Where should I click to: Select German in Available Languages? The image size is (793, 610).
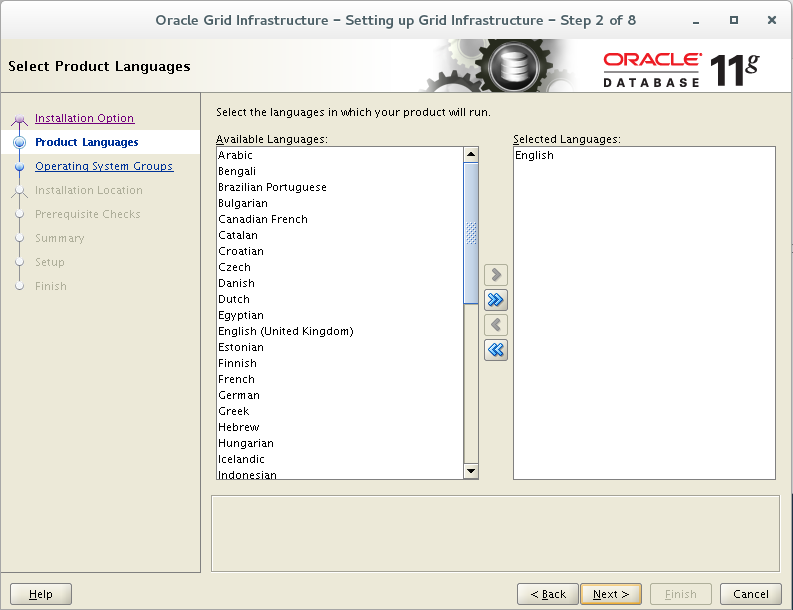click(339, 396)
